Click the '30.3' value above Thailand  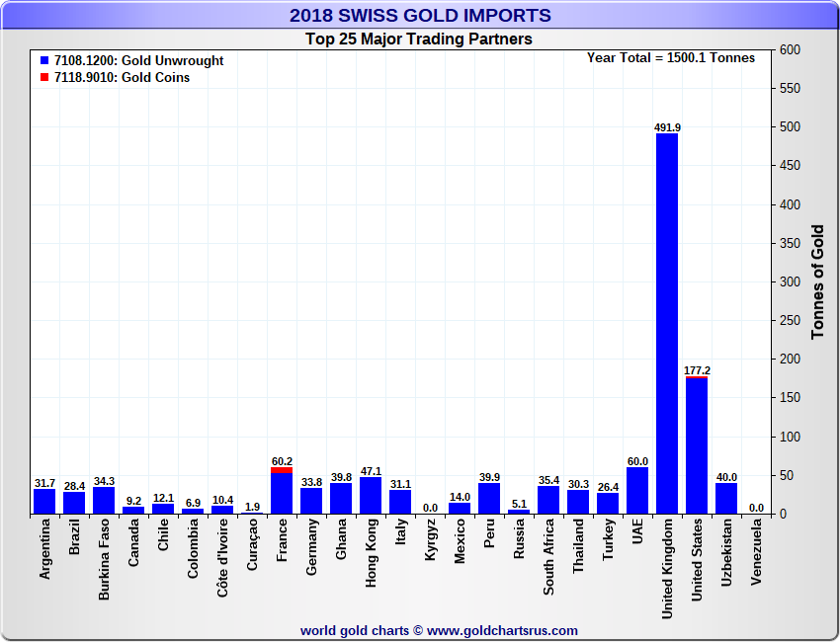click(x=578, y=484)
